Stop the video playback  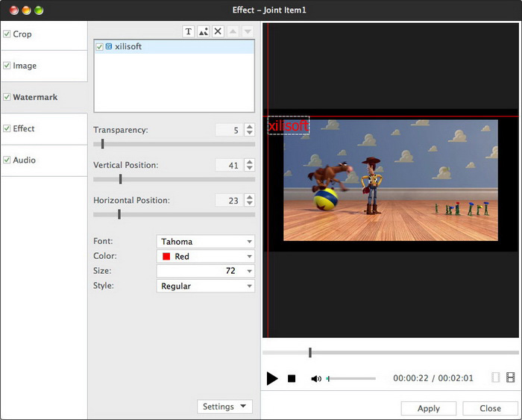[292, 379]
